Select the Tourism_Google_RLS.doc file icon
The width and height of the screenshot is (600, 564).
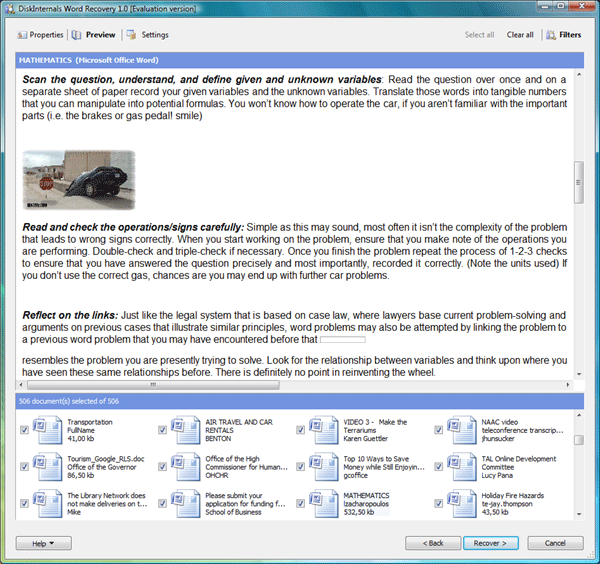pyautogui.click(x=46, y=466)
